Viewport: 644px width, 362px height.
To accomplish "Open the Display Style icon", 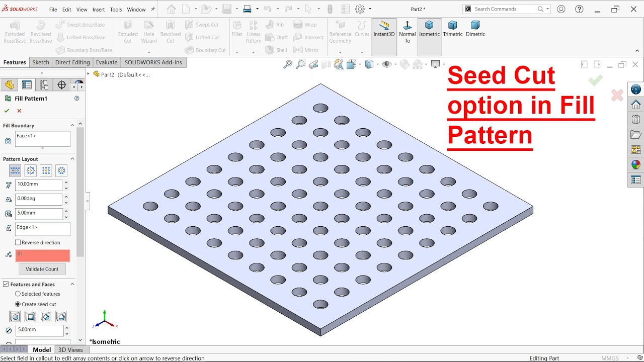I will (370, 64).
